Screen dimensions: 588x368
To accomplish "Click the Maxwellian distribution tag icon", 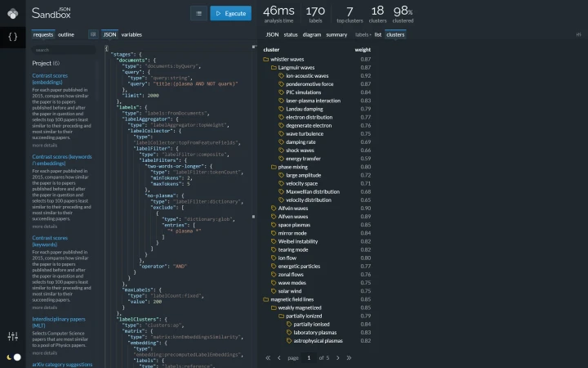I will point(281,192).
